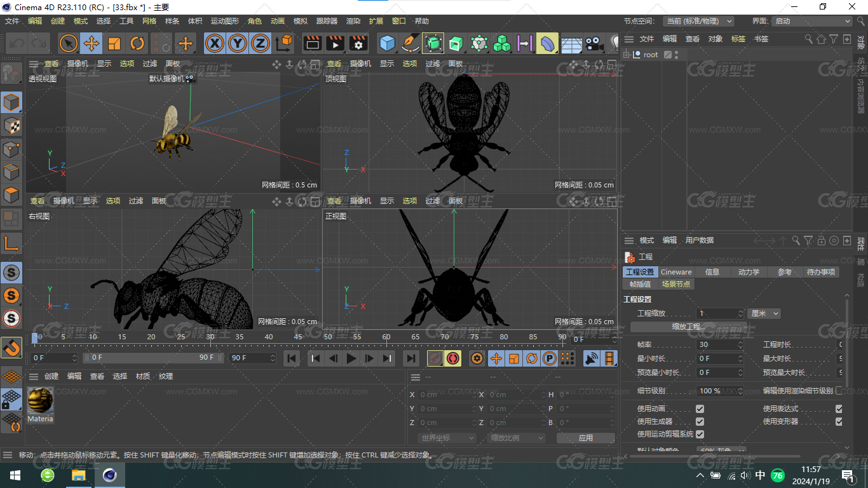Image resolution: width=868 pixels, height=488 pixels.
Task: Expand the root object tree node
Action: point(627,55)
